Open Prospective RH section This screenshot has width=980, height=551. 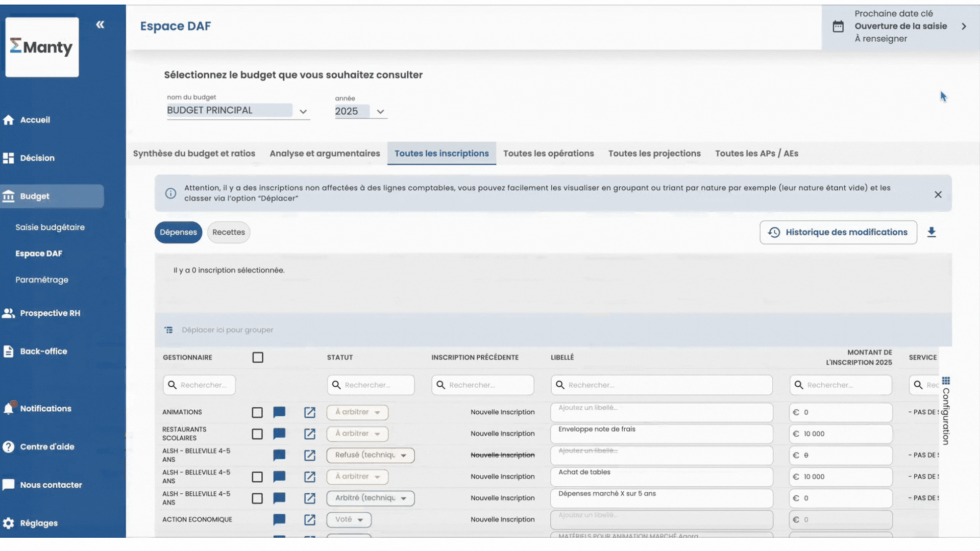pyautogui.click(x=41, y=313)
